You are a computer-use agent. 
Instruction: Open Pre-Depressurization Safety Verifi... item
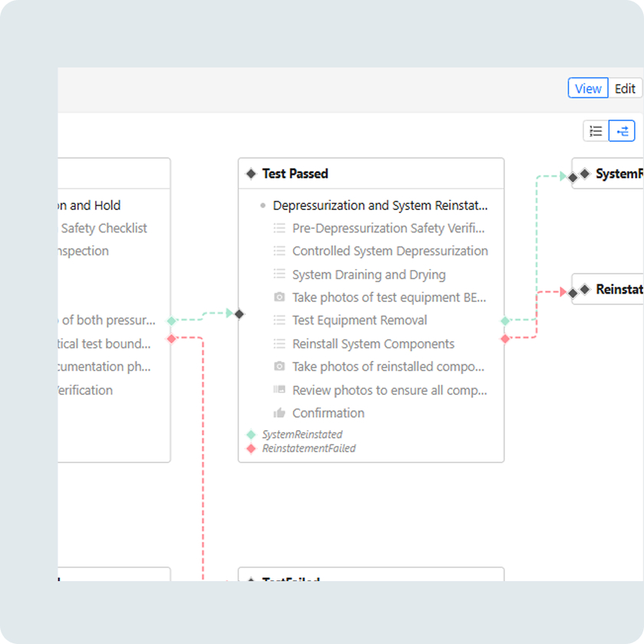(388, 228)
